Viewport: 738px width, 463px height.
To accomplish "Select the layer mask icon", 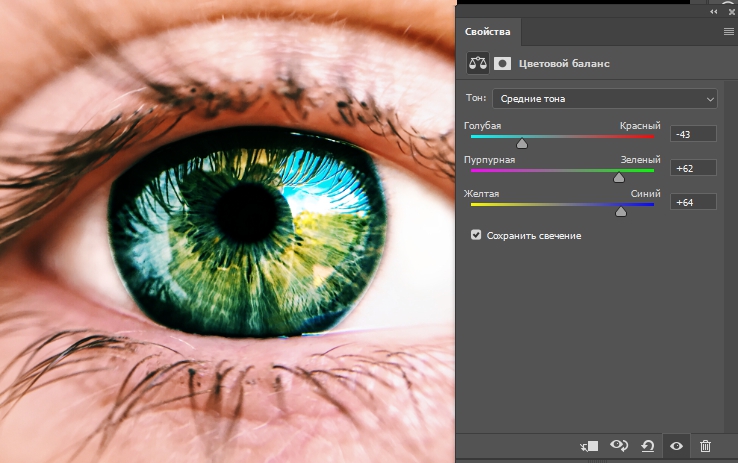I will [x=502, y=64].
